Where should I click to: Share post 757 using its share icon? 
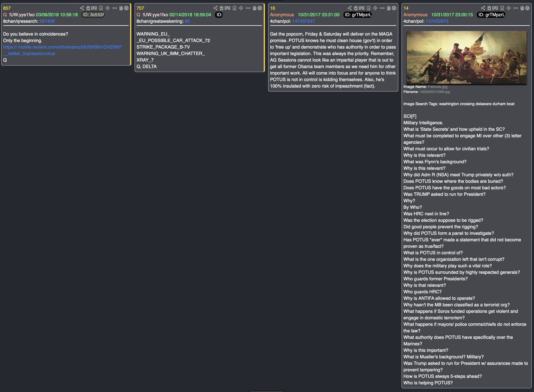click(215, 8)
